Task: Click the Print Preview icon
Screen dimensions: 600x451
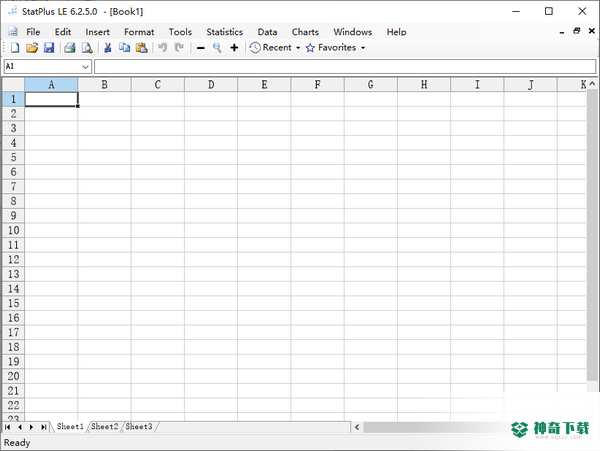Action: click(x=87, y=48)
